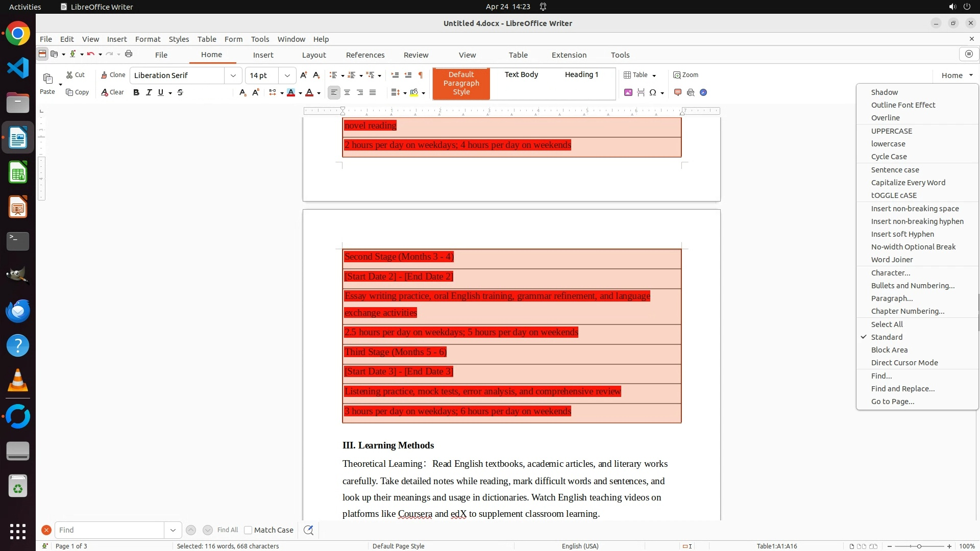Open the font name dropdown
Viewport: 980px width, 551px height.
coord(233,76)
